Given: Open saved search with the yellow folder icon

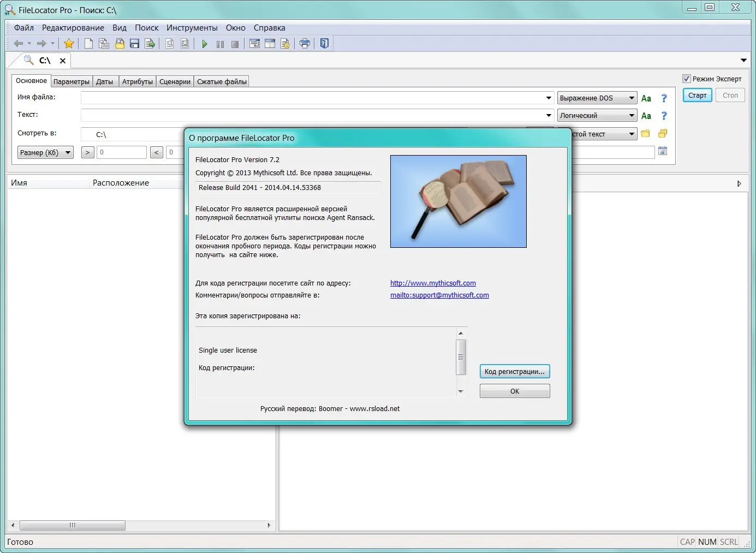Looking at the screenshot, I should [120, 44].
